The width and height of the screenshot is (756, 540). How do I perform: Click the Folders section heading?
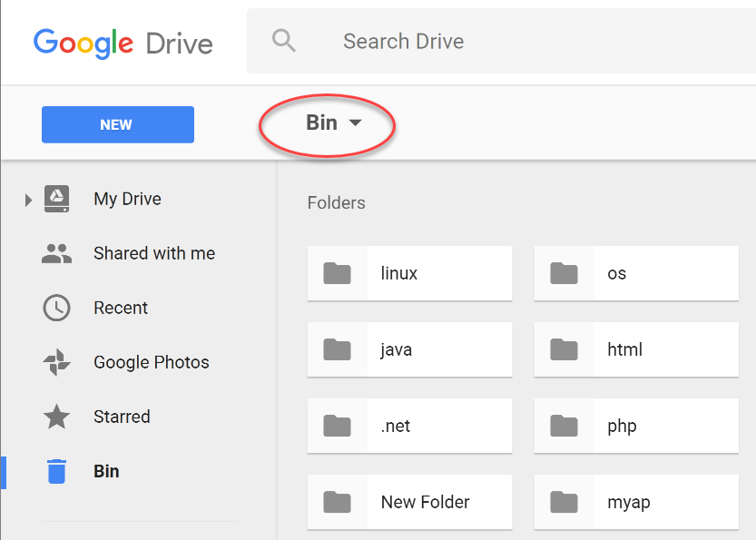click(x=336, y=203)
